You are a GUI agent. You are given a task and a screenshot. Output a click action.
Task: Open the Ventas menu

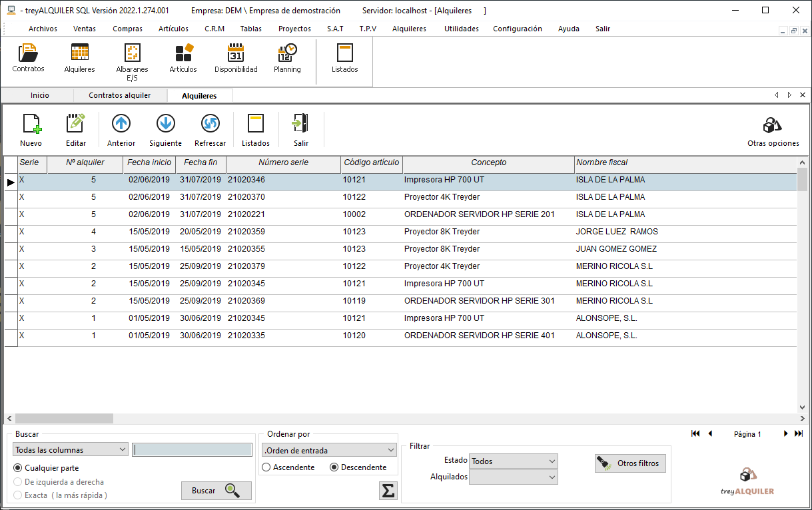pos(85,29)
